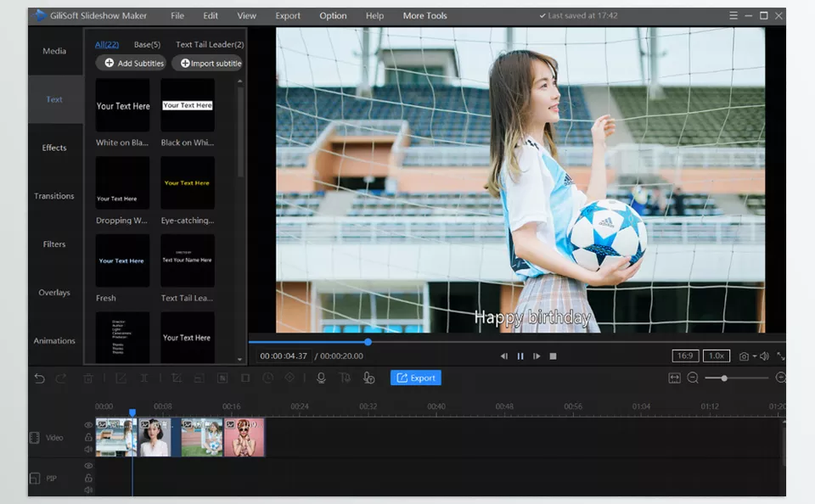Viewport: 815px width, 504px height.
Task: Redo the last undone action
Action: tap(61, 378)
